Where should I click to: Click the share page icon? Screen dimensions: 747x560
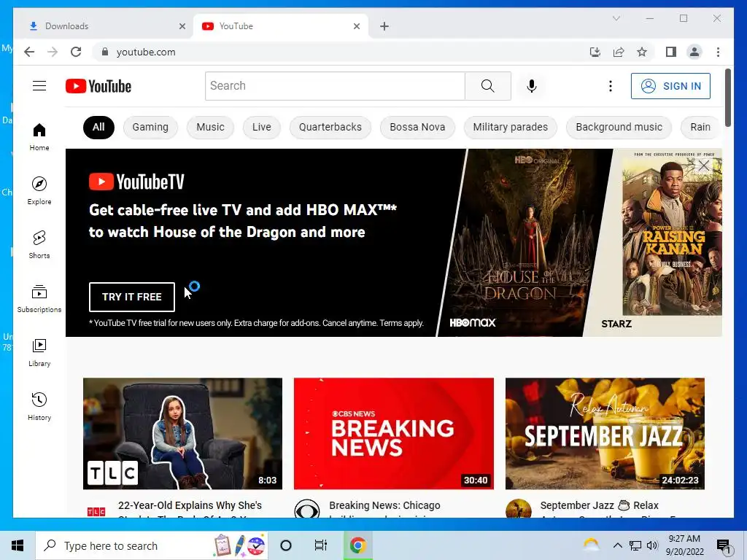pyautogui.click(x=619, y=52)
